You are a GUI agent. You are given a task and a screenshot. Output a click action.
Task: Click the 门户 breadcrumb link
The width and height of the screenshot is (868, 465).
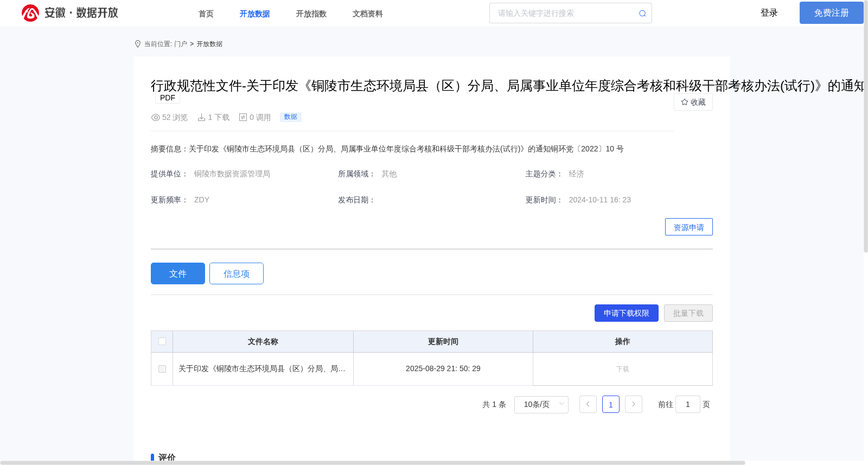click(x=181, y=44)
